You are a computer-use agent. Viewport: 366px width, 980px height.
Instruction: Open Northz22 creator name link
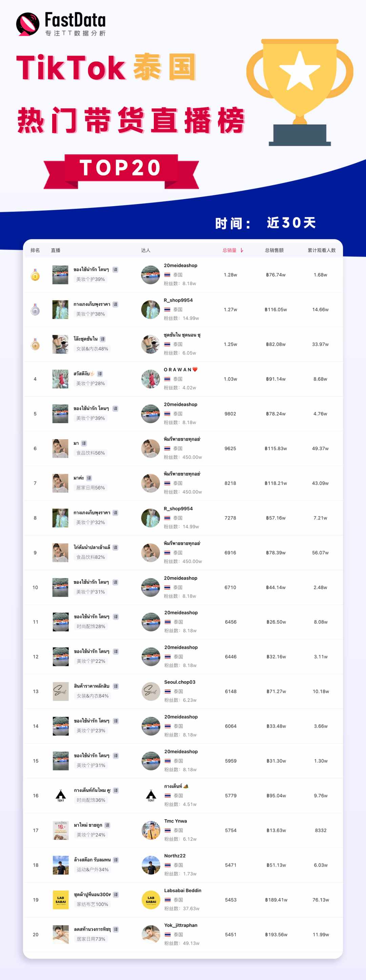pyautogui.click(x=175, y=856)
